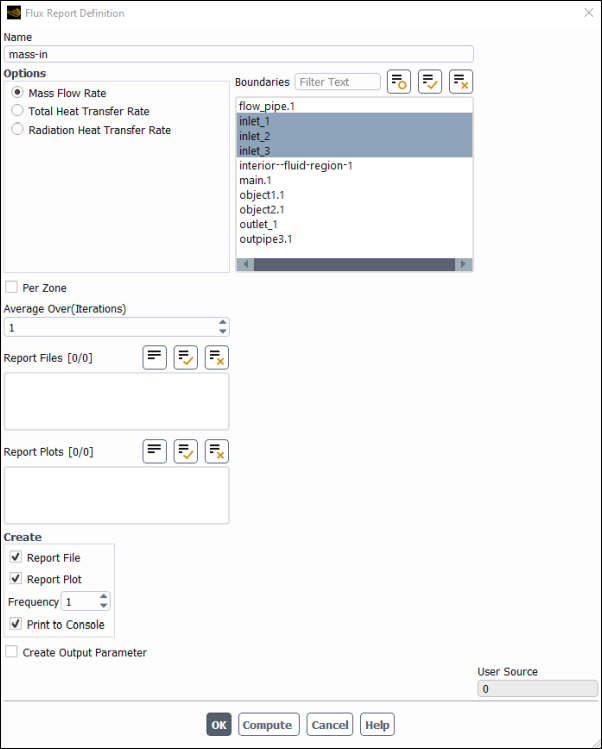Click horizontal scrollbar in Boundaries list
Image resolution: width=602 pixels, height=749 pixels.
(x=354, y=264)
